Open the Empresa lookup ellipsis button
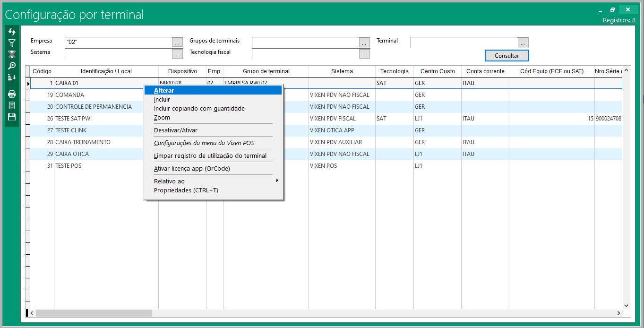The image size is (644, 328). pyautogui.click(x=177, y=43)
